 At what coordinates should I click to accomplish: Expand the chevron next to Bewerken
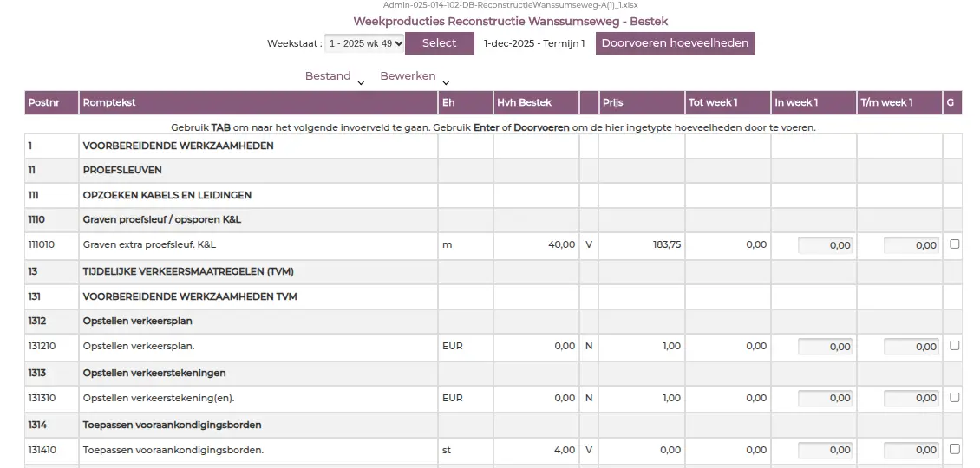click(446, 83)
